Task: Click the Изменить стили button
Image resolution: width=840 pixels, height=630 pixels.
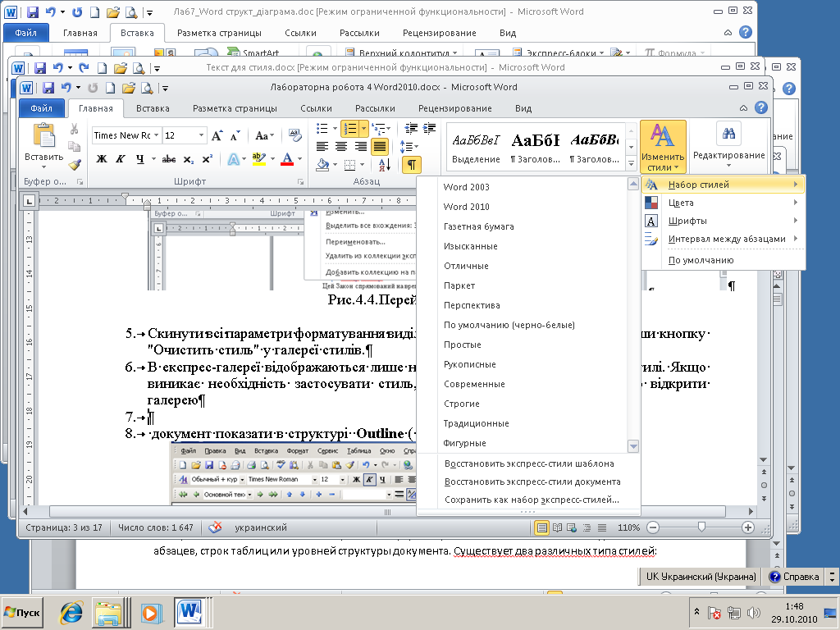Action: tap(663, 146)
